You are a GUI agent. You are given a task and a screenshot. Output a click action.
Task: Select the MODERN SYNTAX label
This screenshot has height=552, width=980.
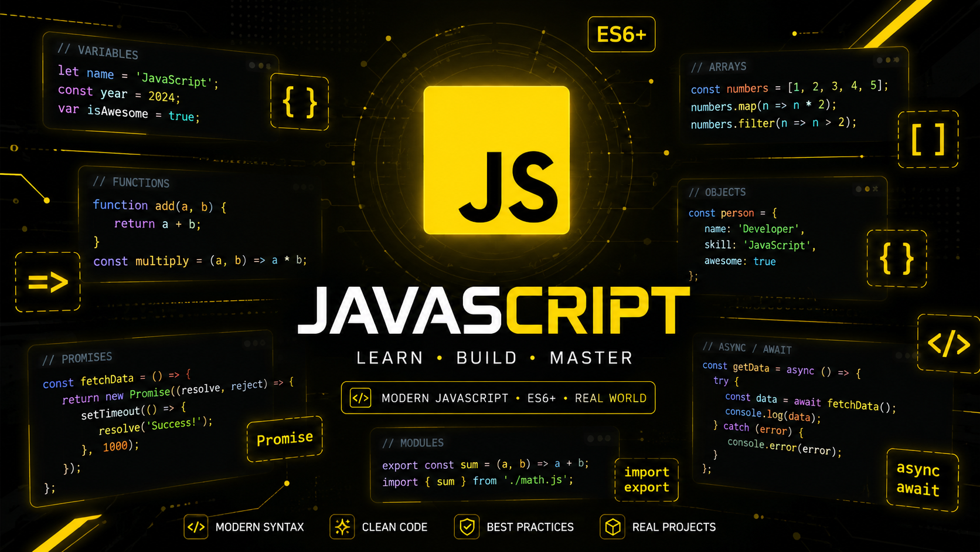(260, 527)
